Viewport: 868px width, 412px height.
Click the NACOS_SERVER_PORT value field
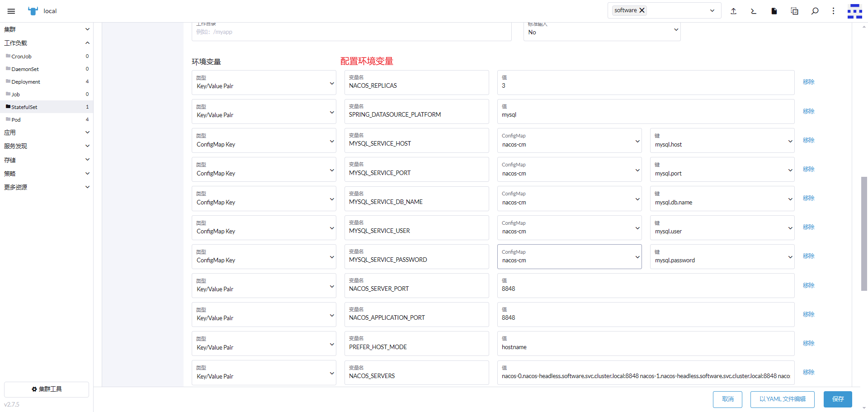[x=645, y=289]
